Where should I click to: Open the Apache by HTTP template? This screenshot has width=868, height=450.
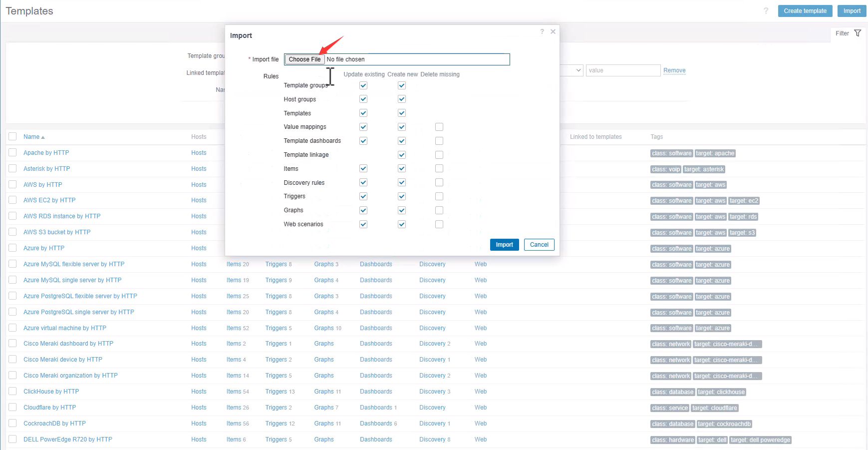pos(46,153)
